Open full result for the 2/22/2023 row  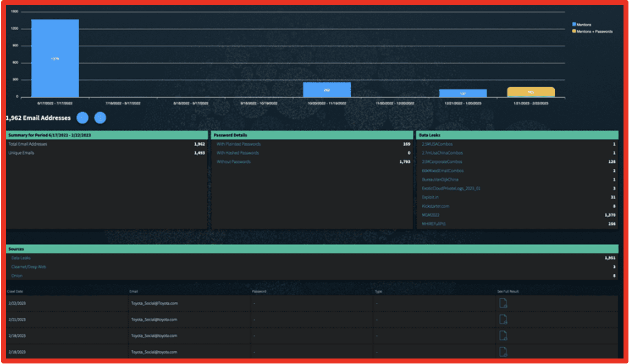pyautogui.click(x=503, y=303)
